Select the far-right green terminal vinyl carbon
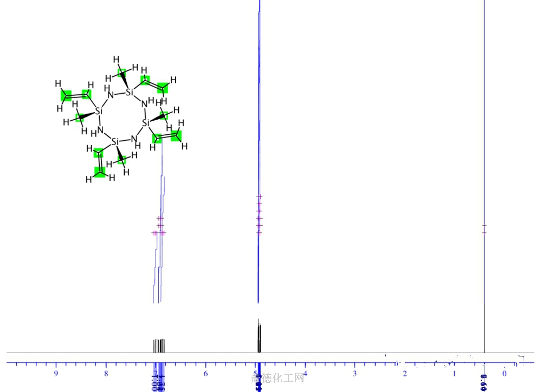Image resolution: width=555 pixels, height=392 pixels. click(x=176, y=135)
